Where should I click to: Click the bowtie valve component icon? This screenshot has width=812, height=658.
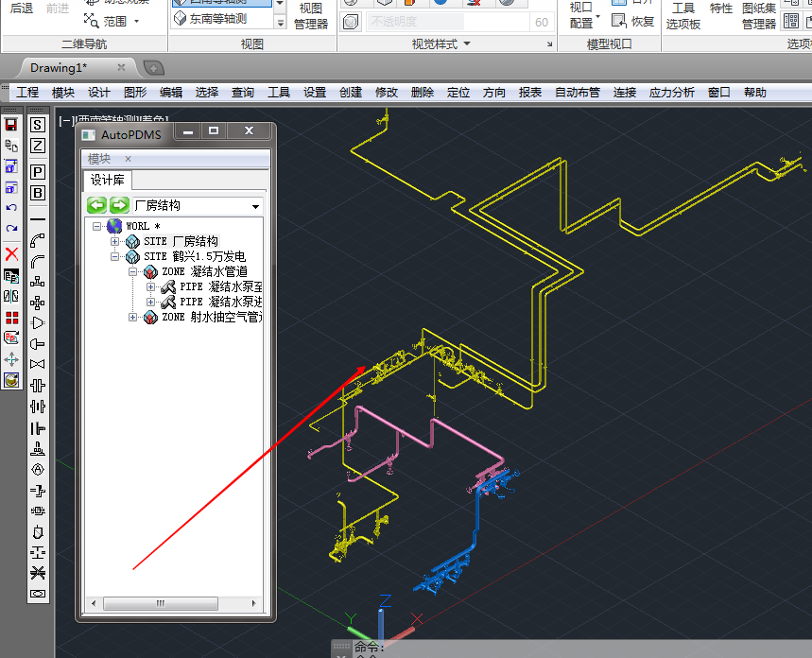pyautogui.click(x=38, y=364)
